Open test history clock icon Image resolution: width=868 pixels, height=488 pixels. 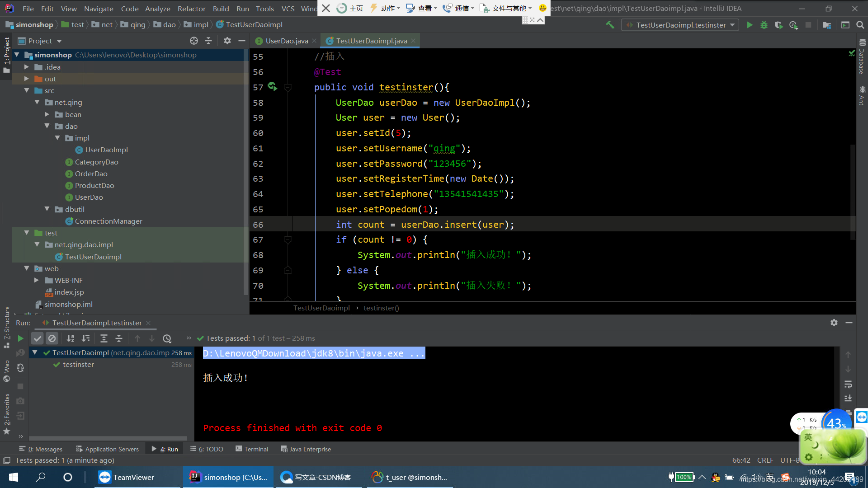tap(167, 338)
